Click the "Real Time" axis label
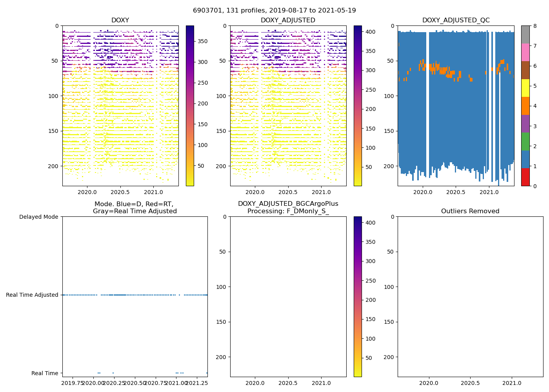 [x=45, y=373]
